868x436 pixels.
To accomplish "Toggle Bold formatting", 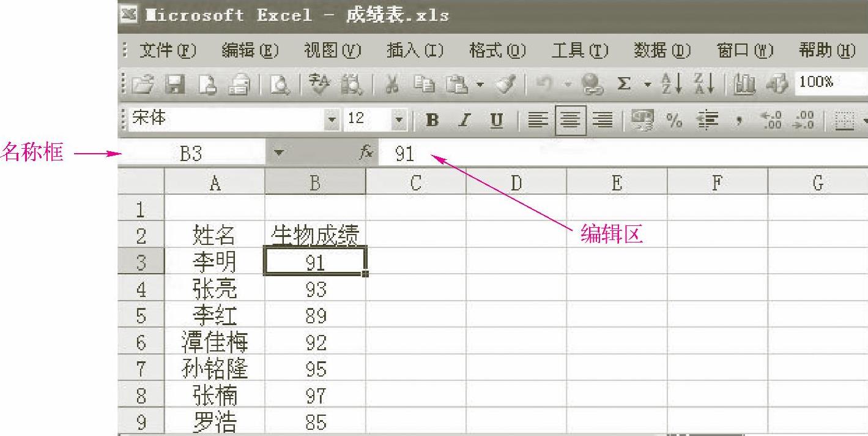I will click(x=432, y=119).
